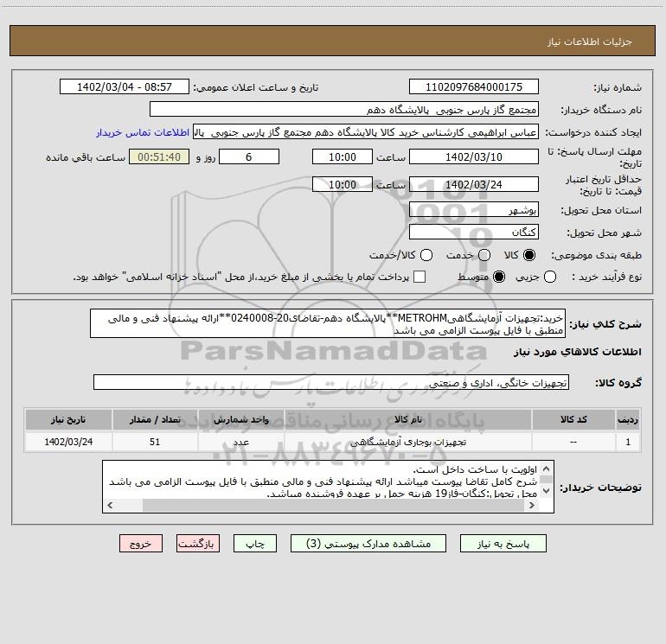Click the price validity date 1402/03/24 field
The width and height of the screenshot is (666, 644).
(x=474, y=184)
